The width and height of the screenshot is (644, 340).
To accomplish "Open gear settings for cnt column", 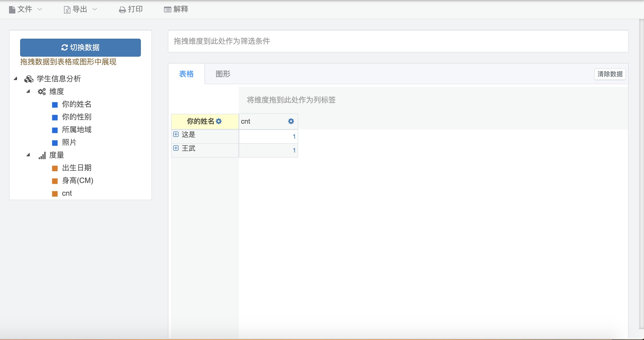I will [291, 121].
